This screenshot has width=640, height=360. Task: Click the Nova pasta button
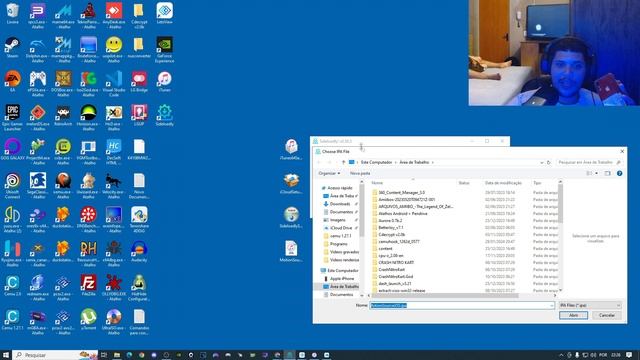[x=360, y=173]
